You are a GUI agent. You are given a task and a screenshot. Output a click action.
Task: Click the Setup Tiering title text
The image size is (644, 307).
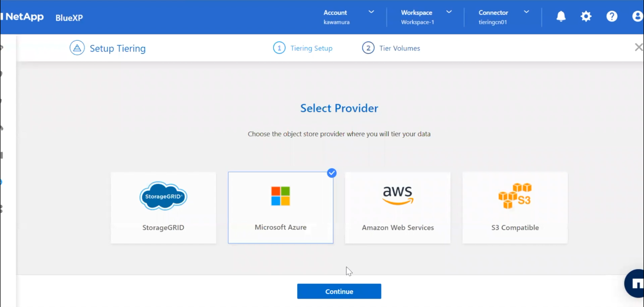click(x=118, y=49)
